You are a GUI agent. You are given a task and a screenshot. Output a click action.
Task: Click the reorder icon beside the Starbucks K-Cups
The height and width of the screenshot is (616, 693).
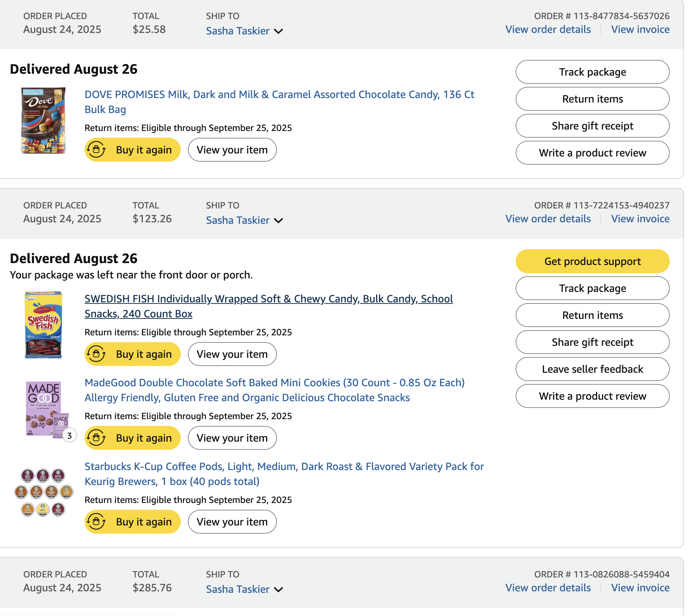click(x=97, y=522)
